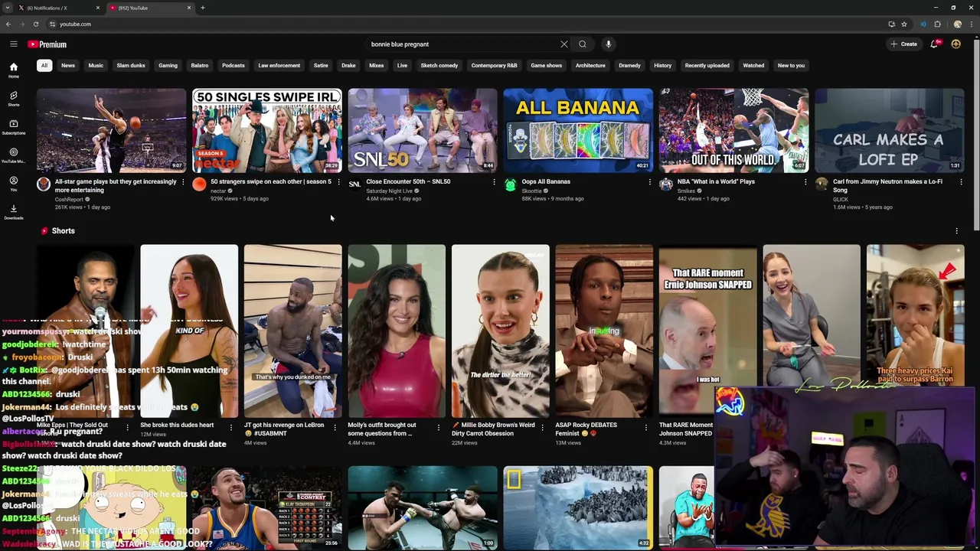Image resolution: width=980 pixels, height=551 pixels.
Task: Open the penguins on iceberg video thumbnail
Action: click(x=578, y=507)
